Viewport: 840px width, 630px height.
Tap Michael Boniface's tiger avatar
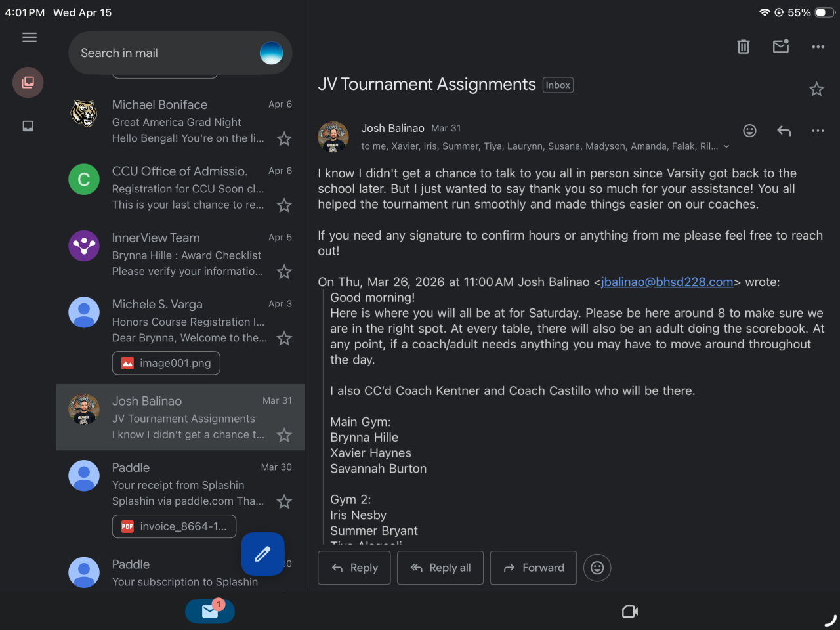click(x=84, y=113)
